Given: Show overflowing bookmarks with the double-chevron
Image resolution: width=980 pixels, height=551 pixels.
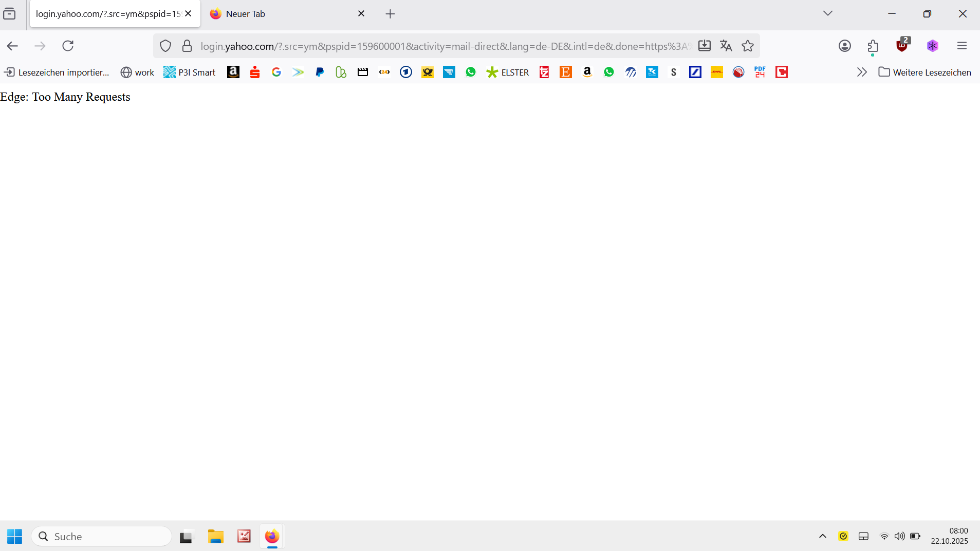Looking at the screenshot, I should point(862,72).
